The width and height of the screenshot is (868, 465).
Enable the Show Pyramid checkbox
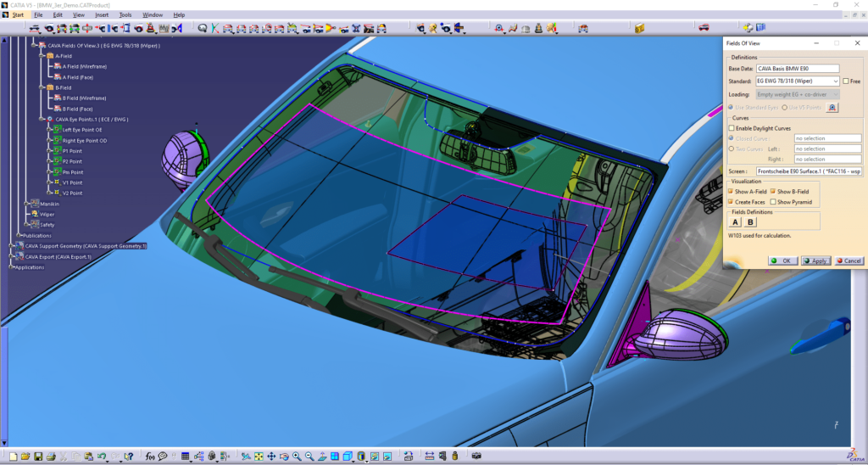point(773,202)
